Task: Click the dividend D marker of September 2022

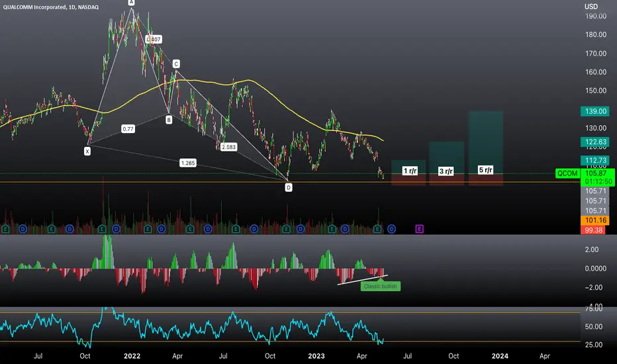Action: click(254, 228)
